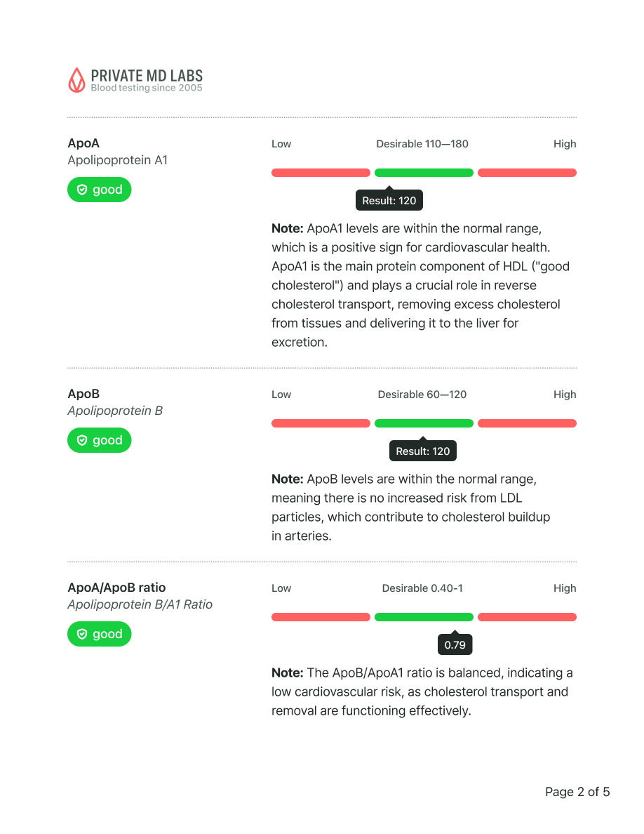Viewport: 644px width, 834px height.
Task: Click the "Desirable 110—180" range label
Action: coord(422,144)
